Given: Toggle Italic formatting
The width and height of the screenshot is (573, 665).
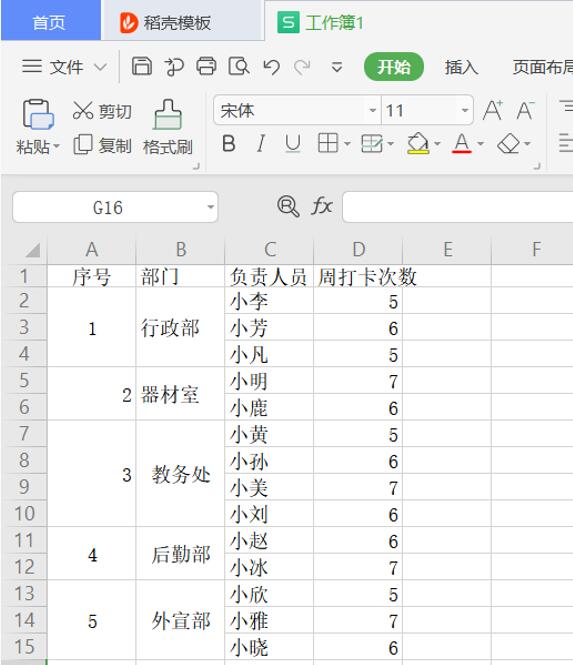Looking at the screenshot, I should coord(261,143).
